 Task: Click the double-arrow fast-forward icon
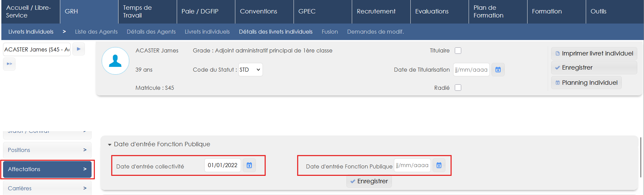click(x=9, y=64)
